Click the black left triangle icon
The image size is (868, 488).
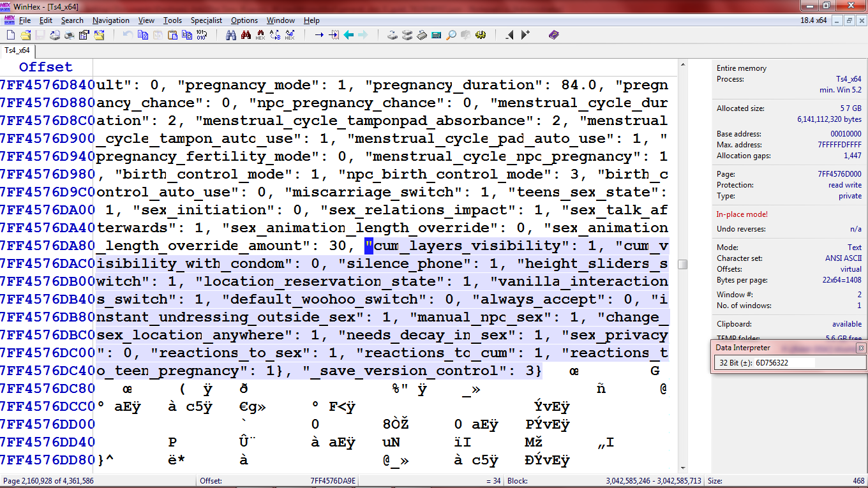[509, 35]
